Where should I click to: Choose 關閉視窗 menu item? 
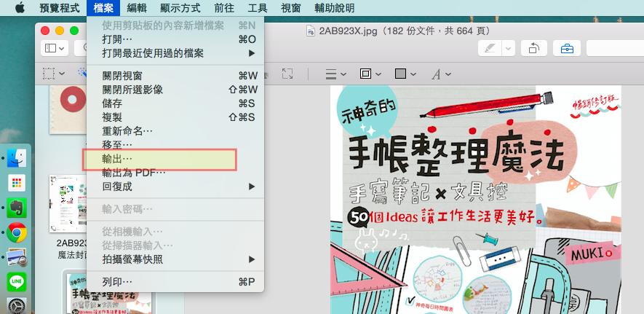[x=175, y=76]
